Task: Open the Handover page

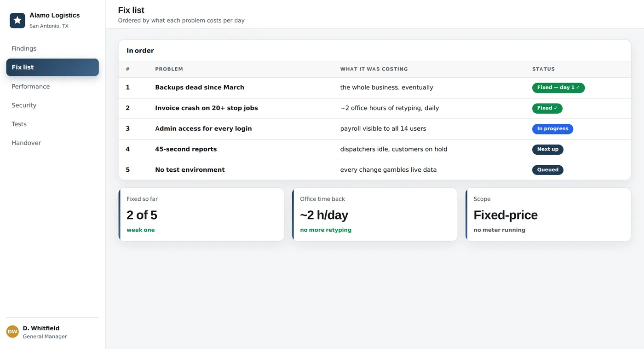Action: pyautogui.click(x=52, y=143)
